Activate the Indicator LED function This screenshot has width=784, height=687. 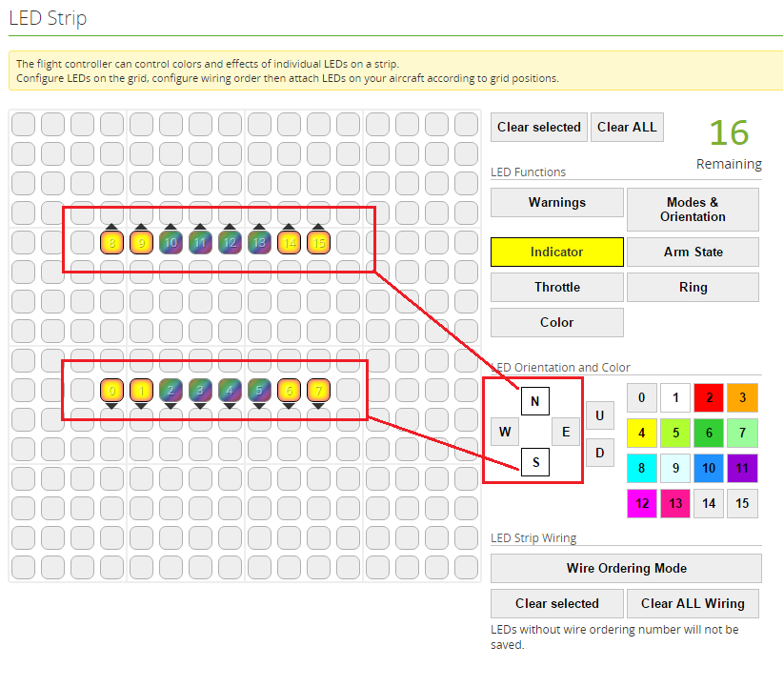(556, 252)
